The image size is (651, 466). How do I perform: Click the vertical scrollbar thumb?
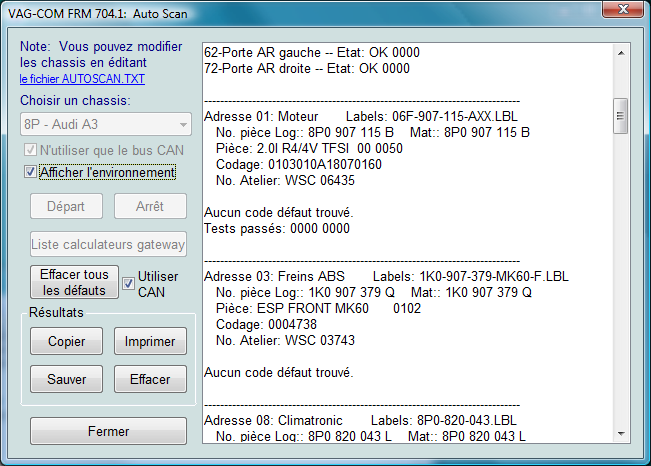(621, 116)
